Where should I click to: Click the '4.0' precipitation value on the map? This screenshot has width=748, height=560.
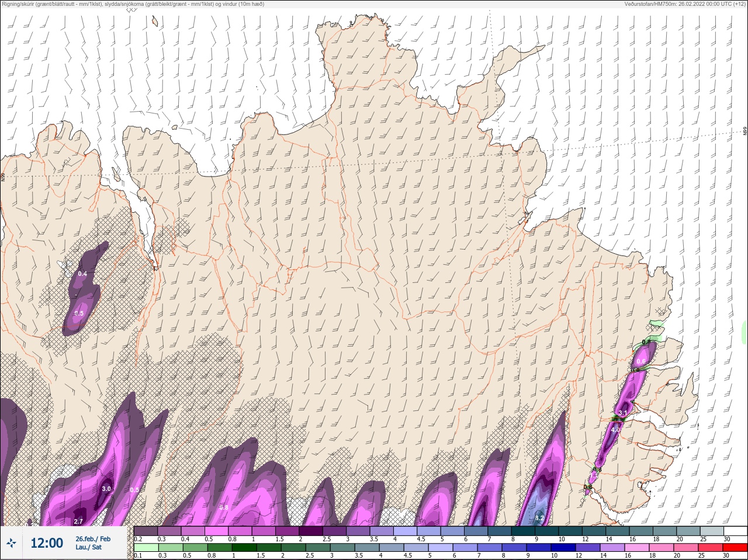point(615,430)
